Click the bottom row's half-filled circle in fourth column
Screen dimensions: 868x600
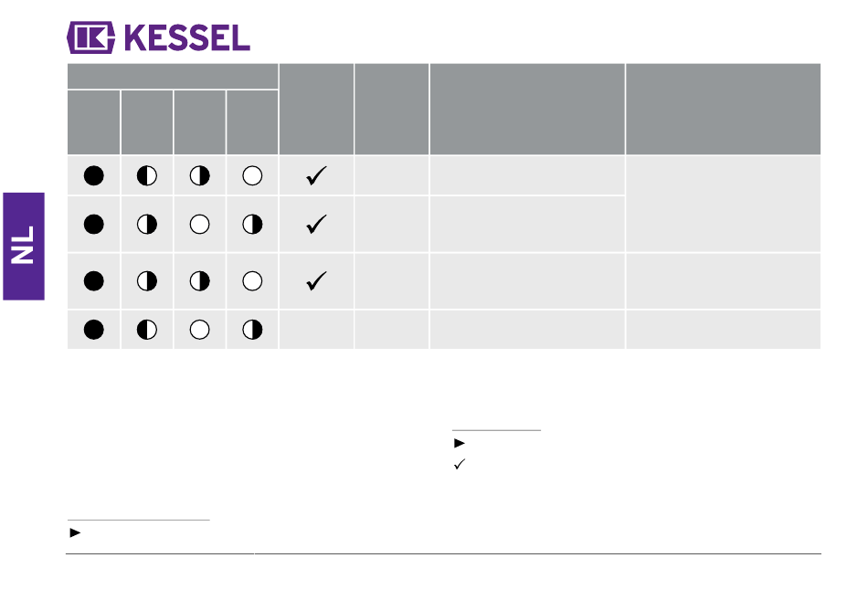252,330
